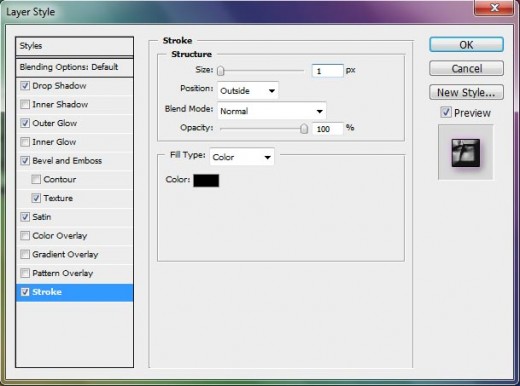Click the Opacity slider handle
The width and height of the screenshot is (520, 386).
click(304, 129)
